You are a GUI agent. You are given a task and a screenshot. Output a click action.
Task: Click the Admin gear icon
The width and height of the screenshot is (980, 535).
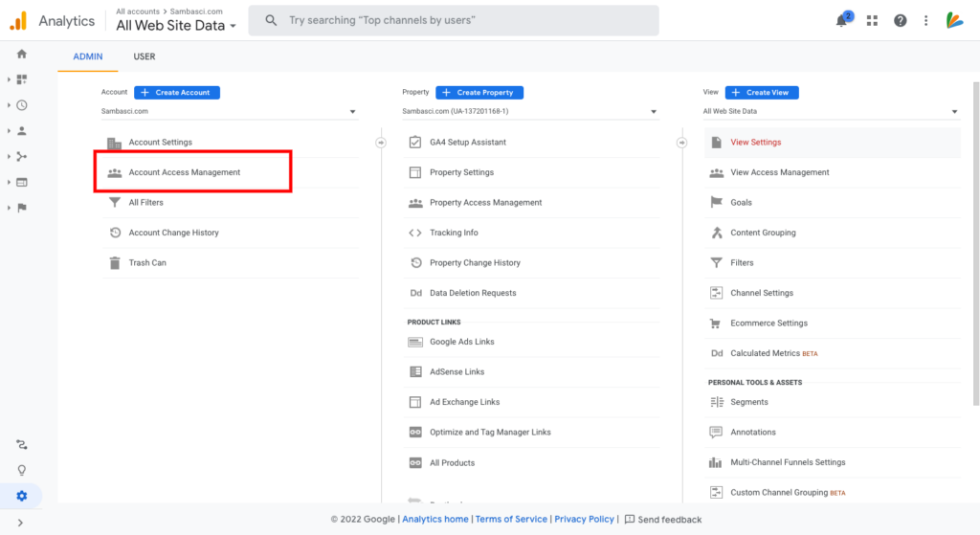click(x=22, y=496)
